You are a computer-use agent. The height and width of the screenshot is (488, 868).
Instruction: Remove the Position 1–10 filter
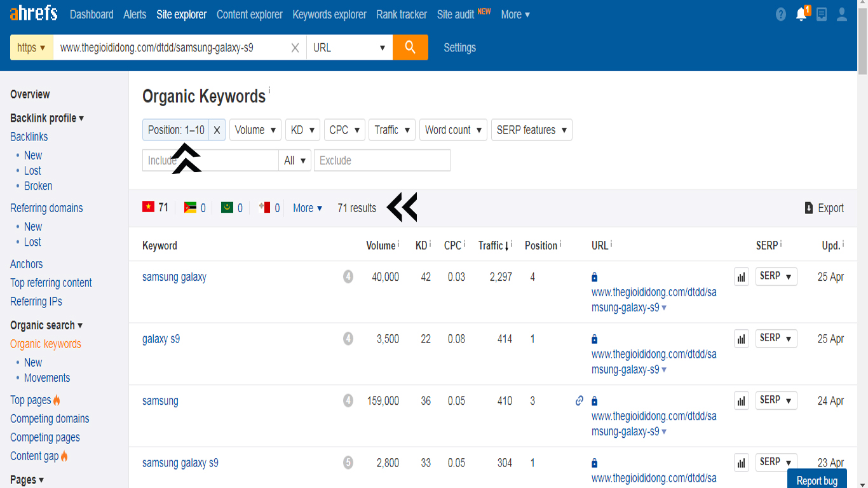pyautogui.click(x=217, y=130)
